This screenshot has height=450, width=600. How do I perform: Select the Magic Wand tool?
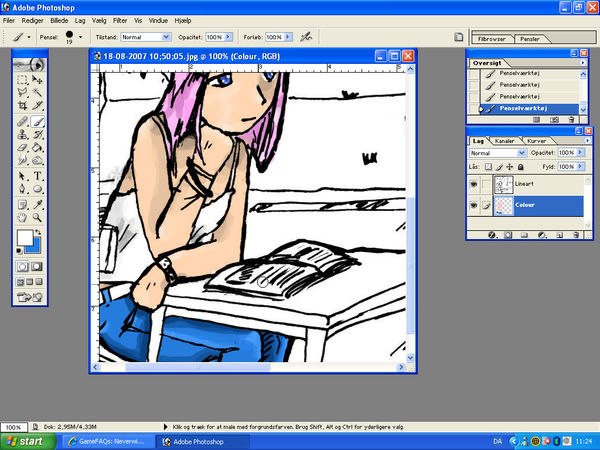click(37, 92)
